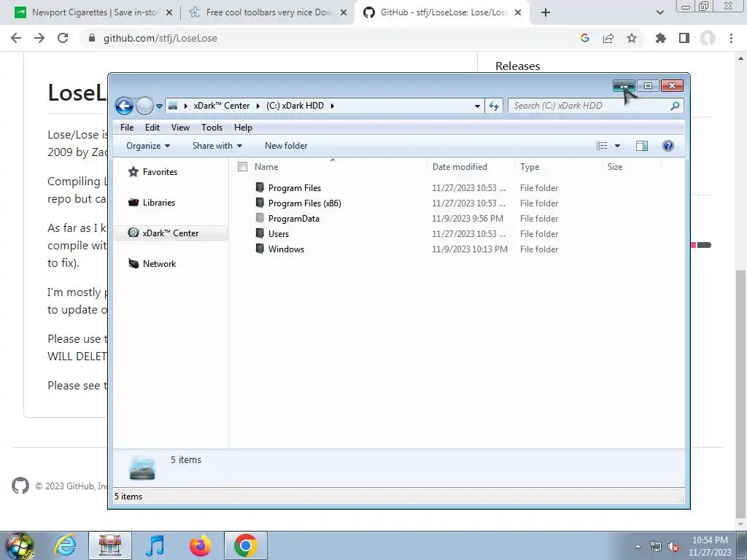Open the Tools menu
The height and width of the screenshot is (560, 747).
coord(212,128)
